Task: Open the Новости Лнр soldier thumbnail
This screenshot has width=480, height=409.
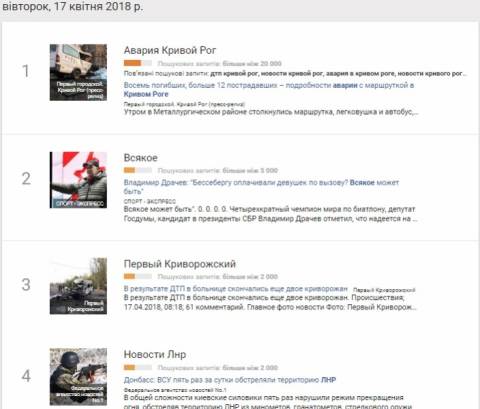Action: click(x=78, y=377)
